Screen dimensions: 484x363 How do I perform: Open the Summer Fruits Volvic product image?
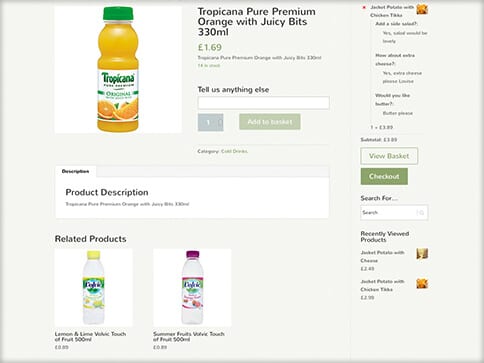(x=192, y=288)
